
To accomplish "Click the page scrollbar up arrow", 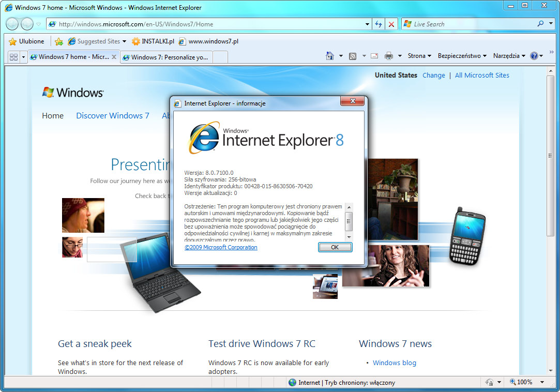I will tap(550, 71).
